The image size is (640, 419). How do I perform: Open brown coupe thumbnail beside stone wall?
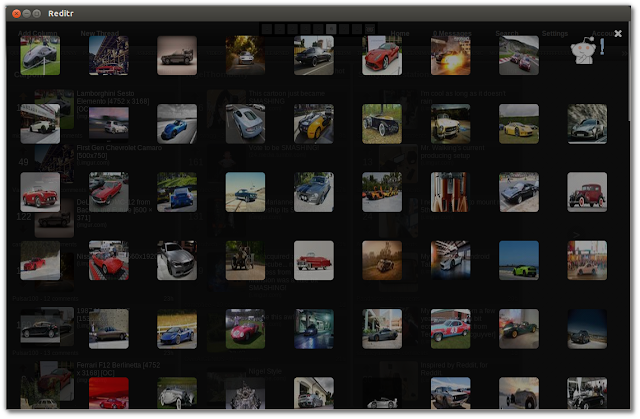pos(109,329)
